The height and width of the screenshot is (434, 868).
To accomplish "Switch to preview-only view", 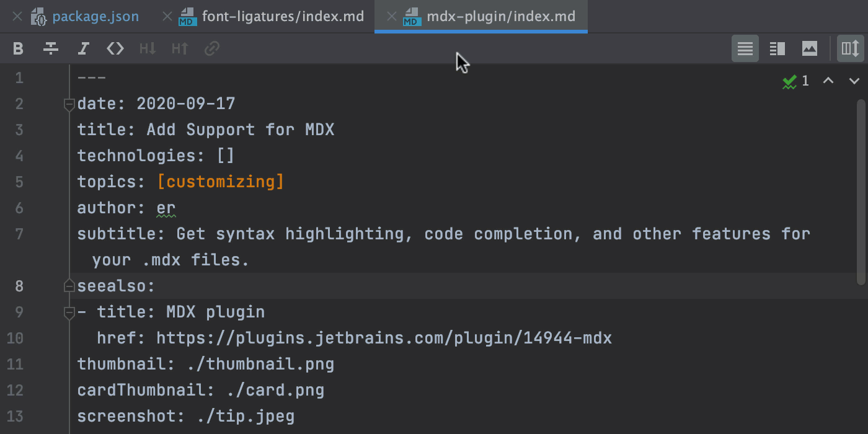I will 810,48.
